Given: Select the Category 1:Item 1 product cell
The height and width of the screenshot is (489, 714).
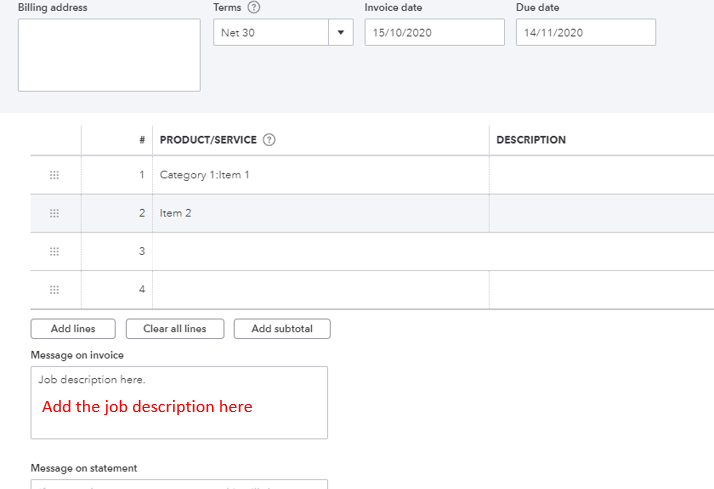Looking at the screenshot, I should pyautogui.click(x=320, y=175).
